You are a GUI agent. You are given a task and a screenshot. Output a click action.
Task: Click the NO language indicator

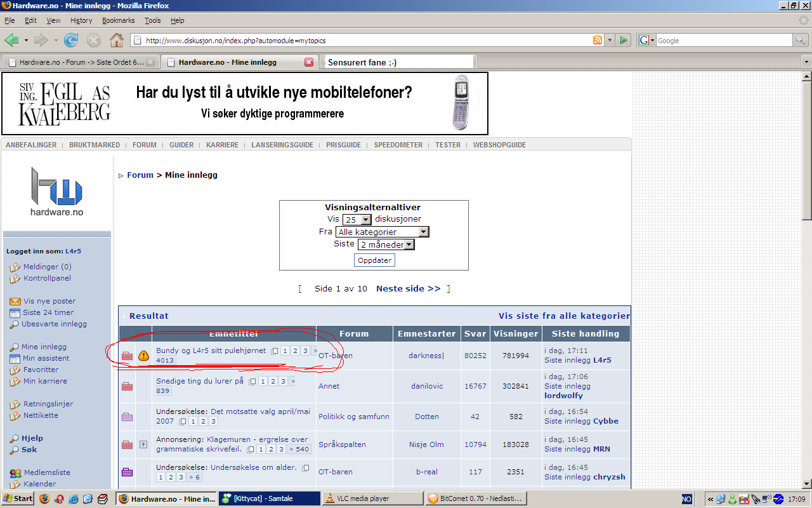pos(687,498)
